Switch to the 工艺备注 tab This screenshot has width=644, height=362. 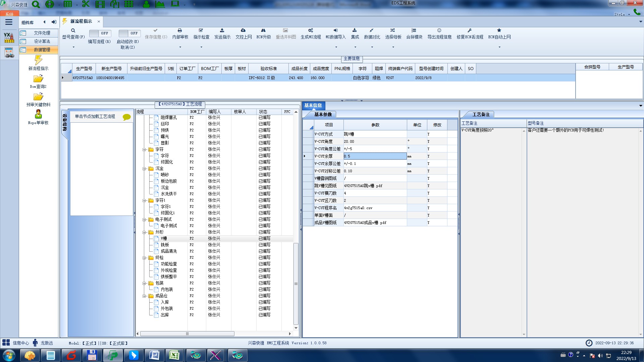click(481, 114)
